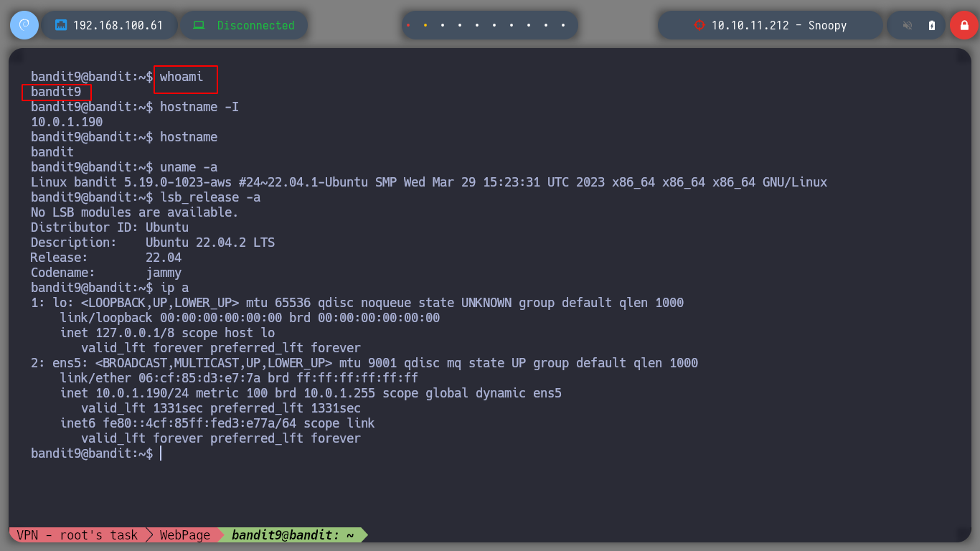Click the "Distributor ID: Ubuntu" line
980x551 pixels.
click(x=110, y=227)
